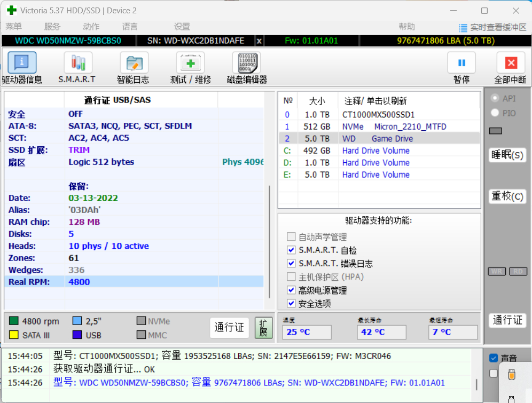Click the 25 °C temperature field
This screenshot has height=403, width=532.
pos(307,332)
